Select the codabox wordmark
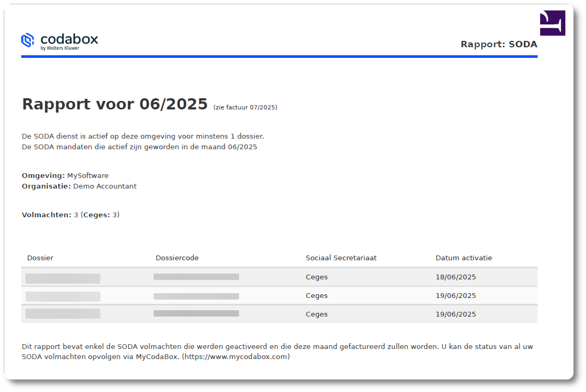 tap(69, 38)
